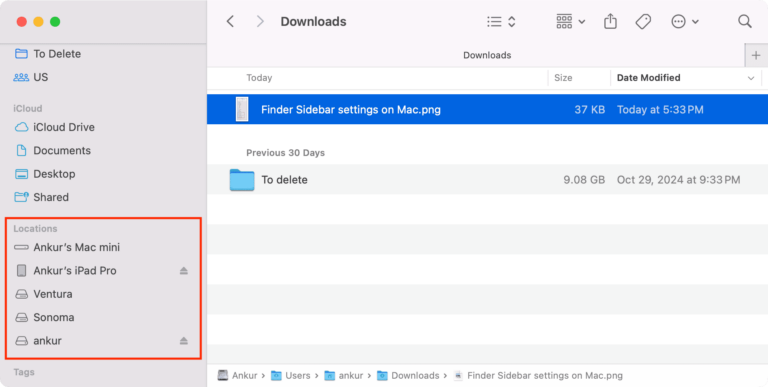
Task: Click Today at 5:33 PM date cell
Action: click(660, 110)
